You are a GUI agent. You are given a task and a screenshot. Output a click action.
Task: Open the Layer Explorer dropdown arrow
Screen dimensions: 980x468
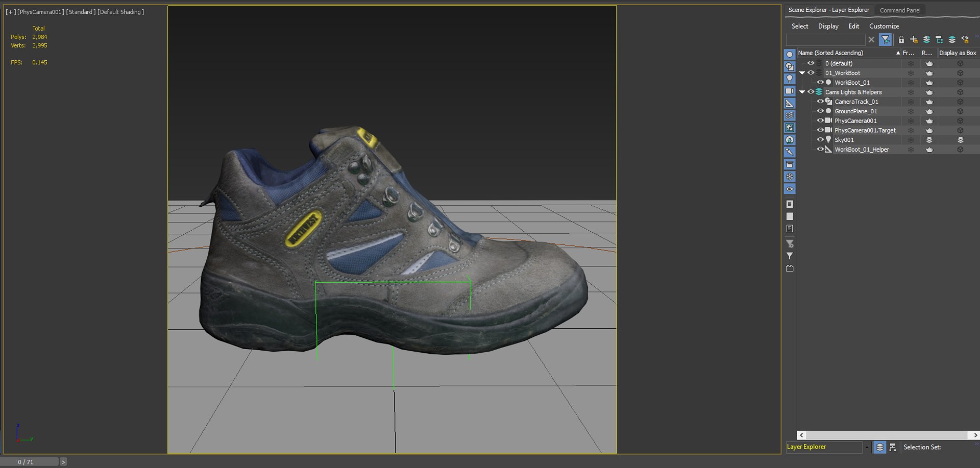[867, 447]
